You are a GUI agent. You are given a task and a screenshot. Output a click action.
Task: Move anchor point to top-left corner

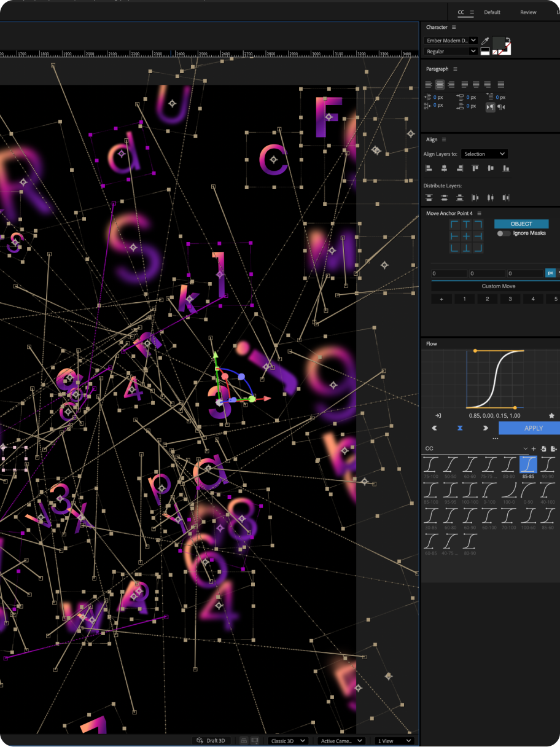tap(455, 225)
